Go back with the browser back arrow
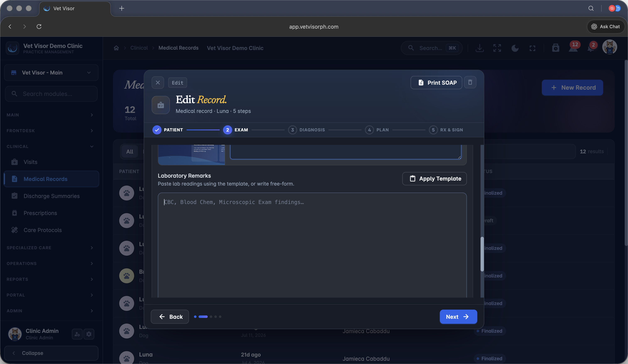This screenshot has height=364, width=628. point(10,26)
